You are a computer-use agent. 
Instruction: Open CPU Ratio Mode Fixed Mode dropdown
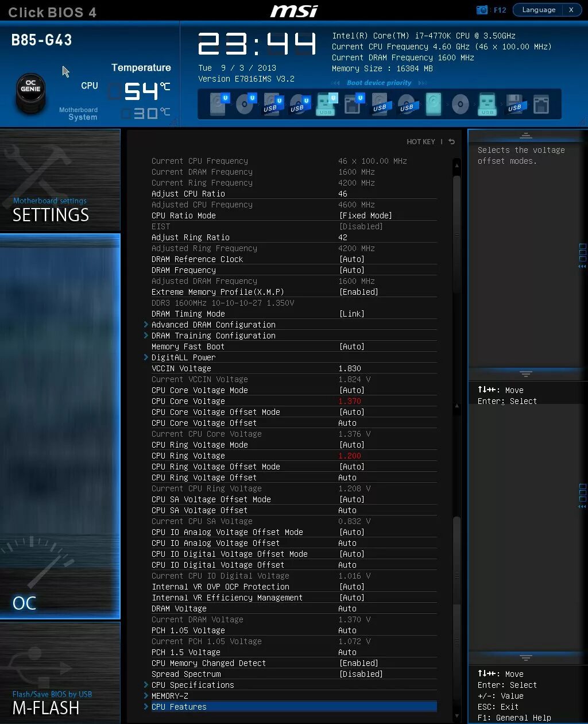tap(366, 215)
